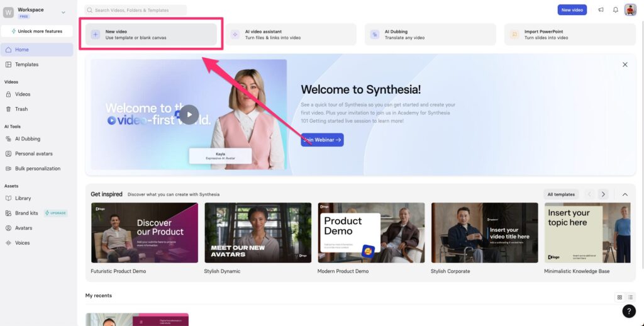Open Trash in sidebar

click(37, 109)
